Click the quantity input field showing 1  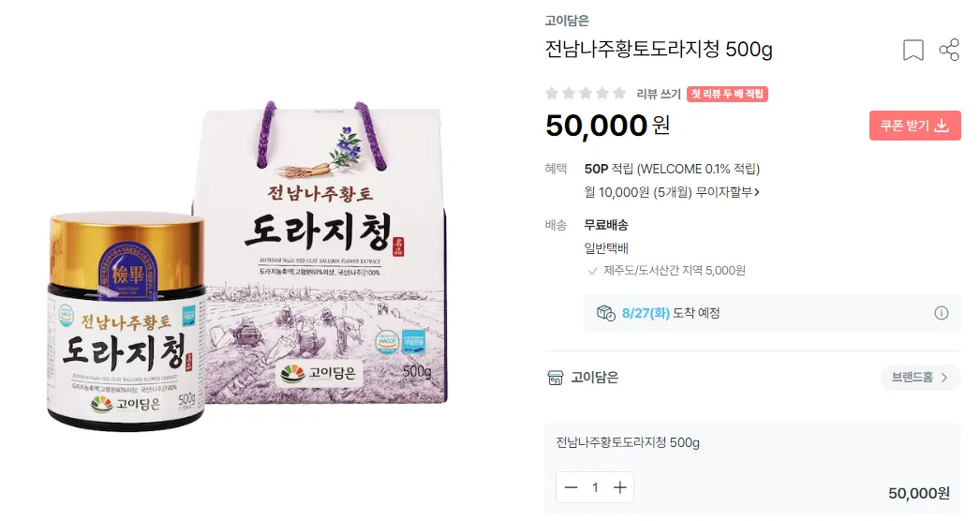tap(595, 487)
